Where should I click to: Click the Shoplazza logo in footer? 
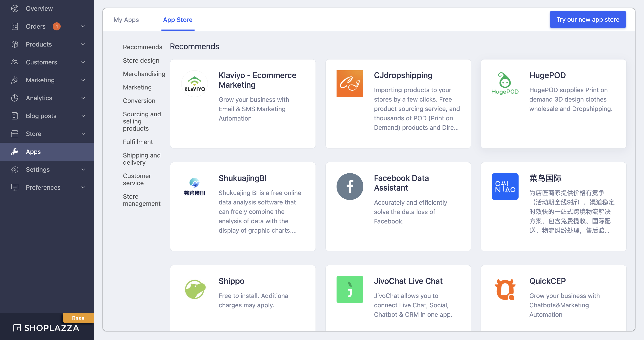click(46, 328)
